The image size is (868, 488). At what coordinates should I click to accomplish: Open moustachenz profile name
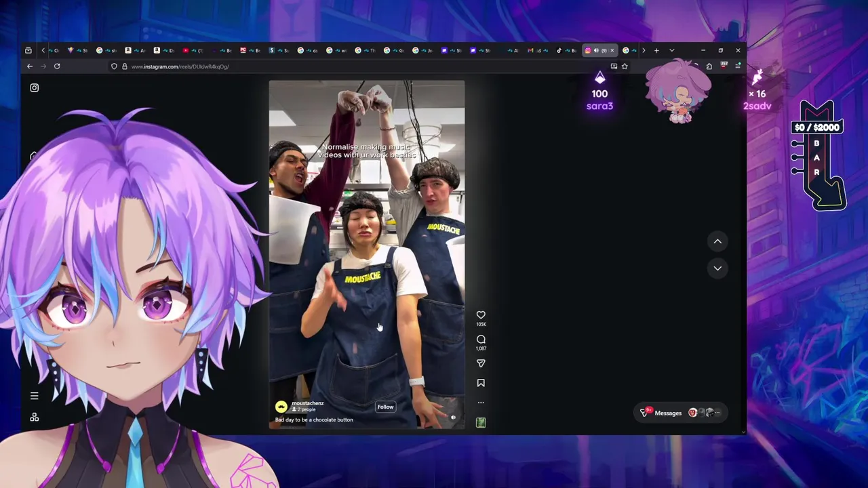[x=307, y=403]
